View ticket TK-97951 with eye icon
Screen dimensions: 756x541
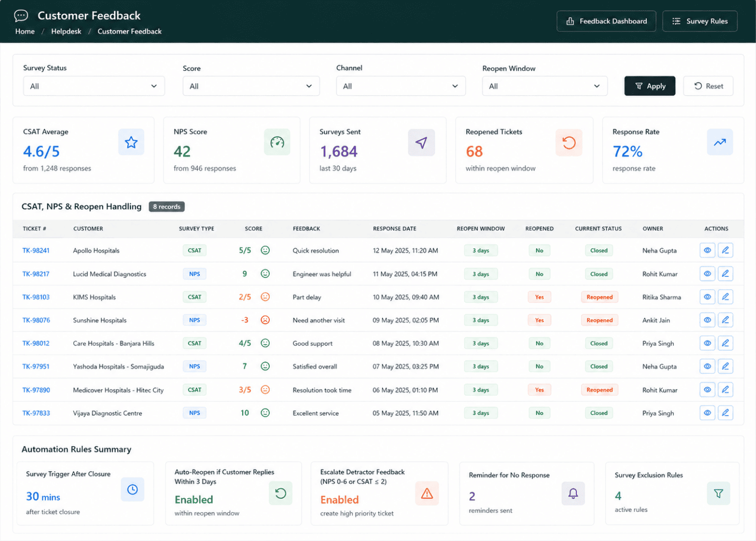coord(707,366)
